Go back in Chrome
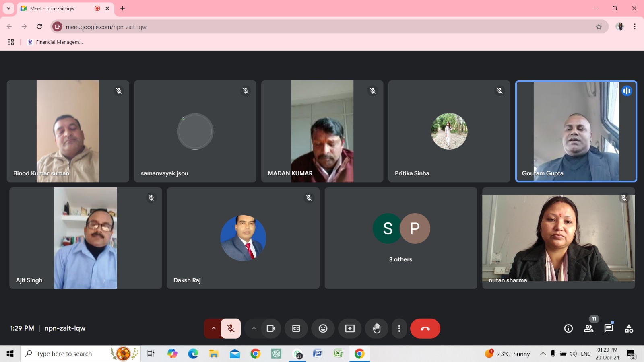The height and width of the screenshot is (362, 644). pyautogui.click(x=9, y=27)
